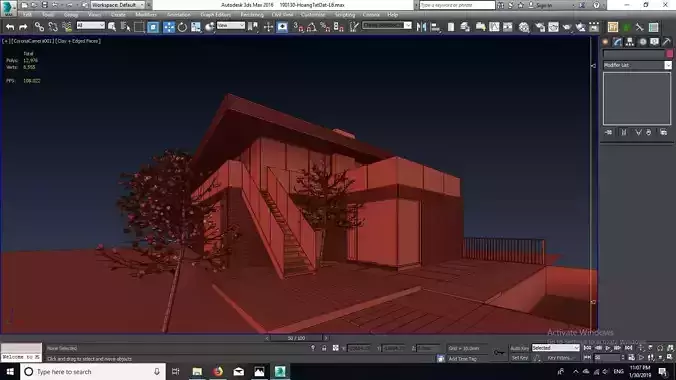Open the Rendering menu
This screenshot has height=380, width=676.
pos(252,15)
